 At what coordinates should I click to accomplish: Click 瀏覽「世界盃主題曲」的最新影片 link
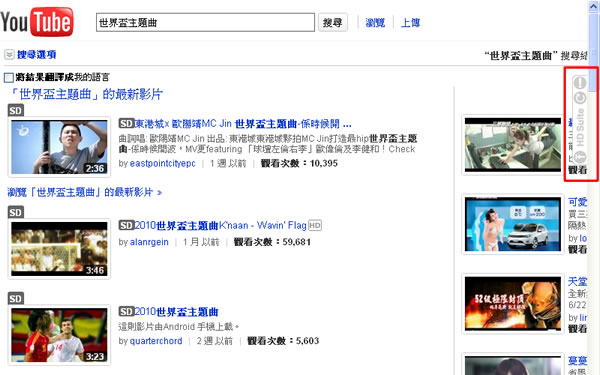coord(85,192)
